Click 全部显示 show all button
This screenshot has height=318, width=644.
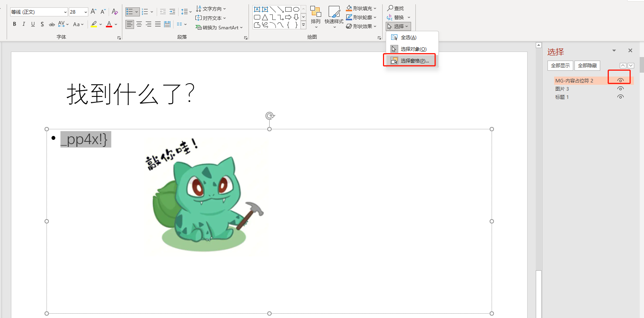[560, 66]
